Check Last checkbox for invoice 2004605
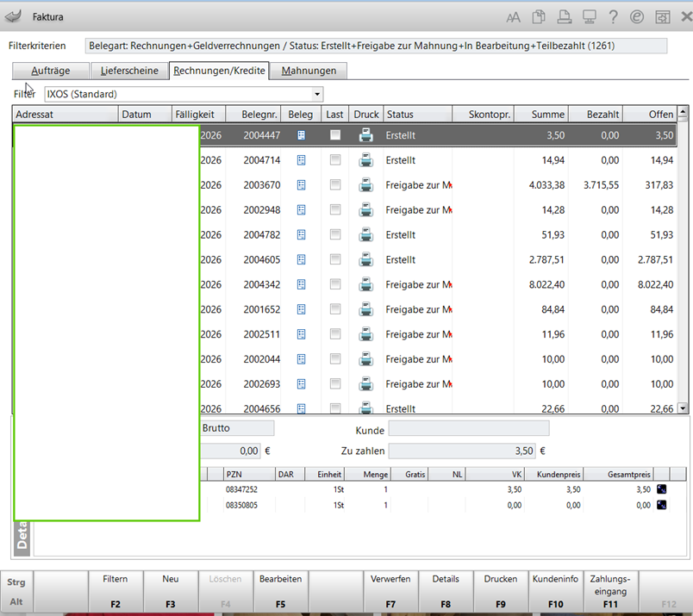The height and width of the screenshot is (616, 693). (x=335, y=260)
